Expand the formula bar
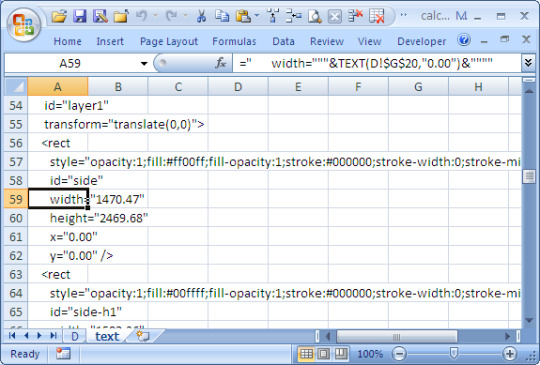 tap(528, 63)
